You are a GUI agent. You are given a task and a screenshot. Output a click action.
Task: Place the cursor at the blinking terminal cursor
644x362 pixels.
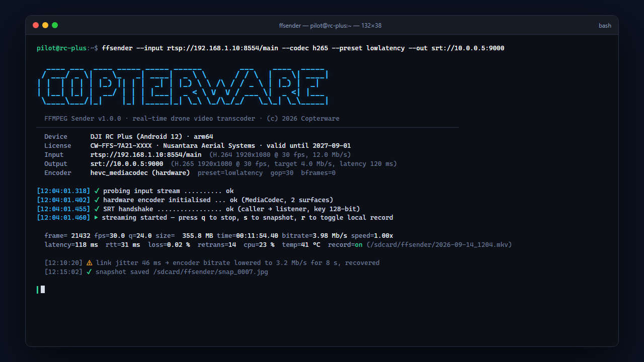(x=43, y=289)
